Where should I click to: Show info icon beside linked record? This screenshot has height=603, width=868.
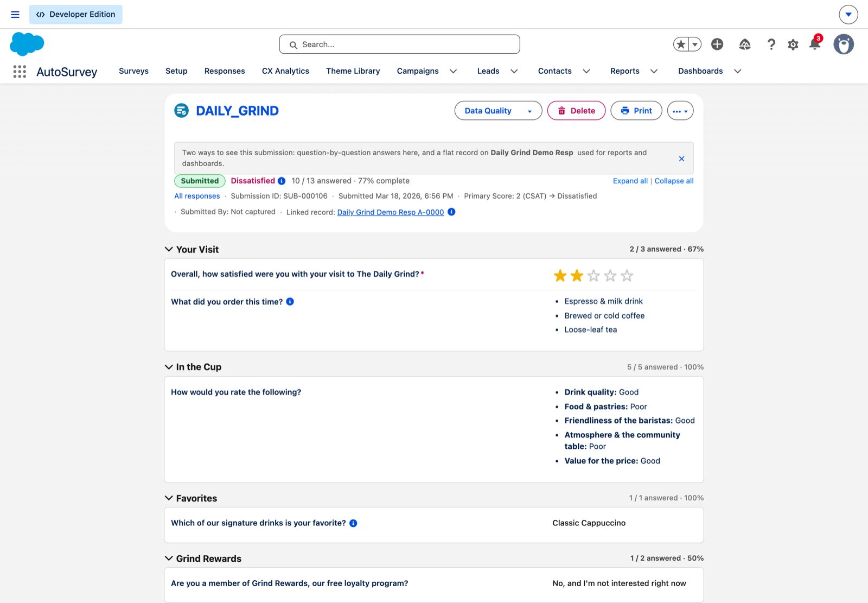tap(451, 212)
